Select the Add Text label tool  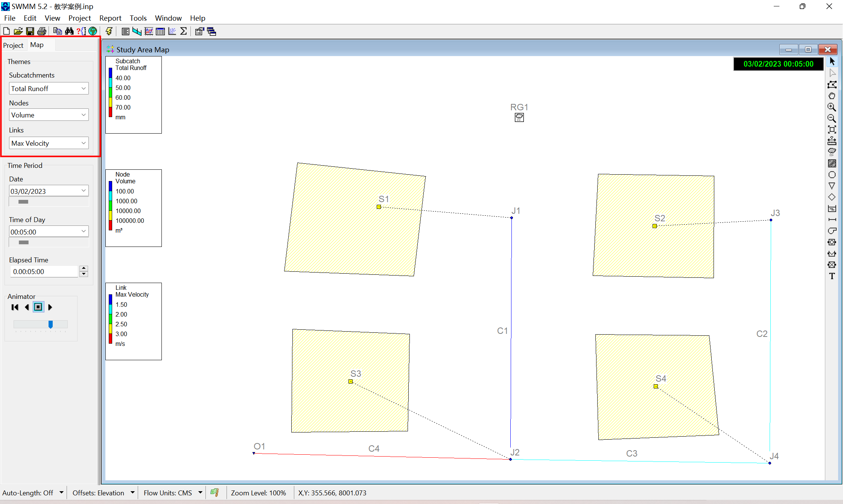[x=832, y=276]
